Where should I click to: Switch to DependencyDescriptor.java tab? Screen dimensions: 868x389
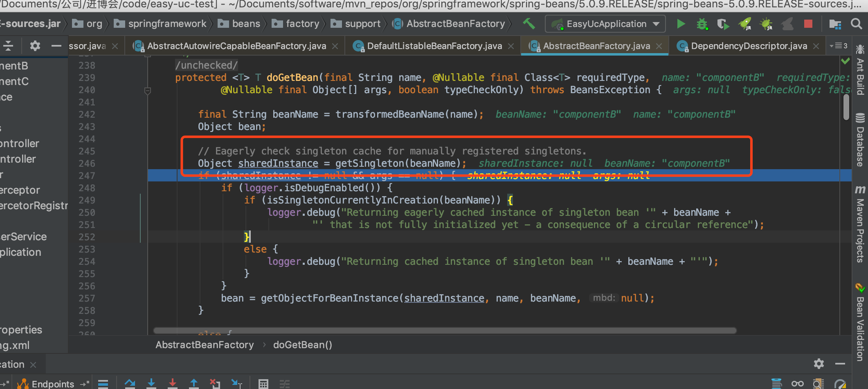[x=749, y=46]
